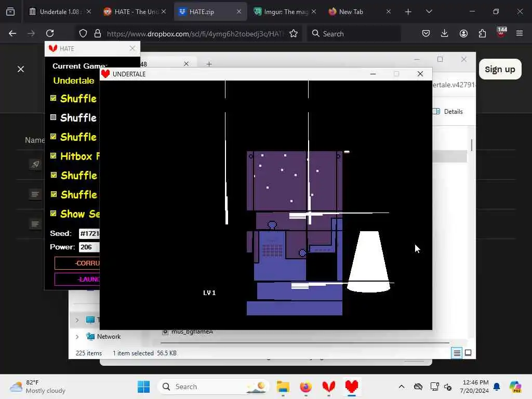Bookmark this page with star icon
The height and width of the screenshot is (399, 532).
tap(294, 34)
